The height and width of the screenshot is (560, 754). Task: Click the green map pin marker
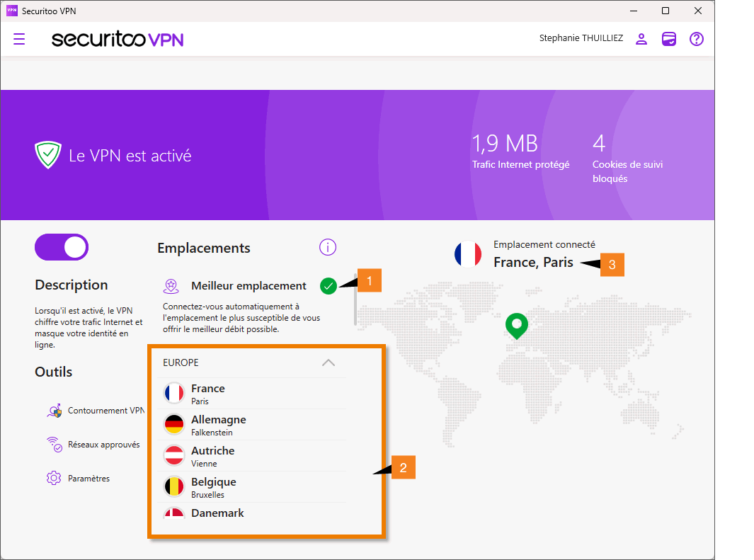(517, 326)
